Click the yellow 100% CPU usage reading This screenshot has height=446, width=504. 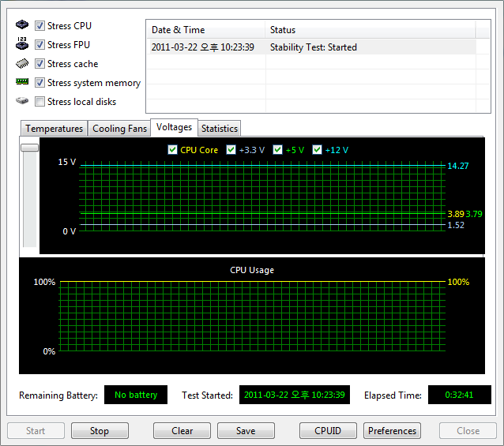(x=458, y=282)
